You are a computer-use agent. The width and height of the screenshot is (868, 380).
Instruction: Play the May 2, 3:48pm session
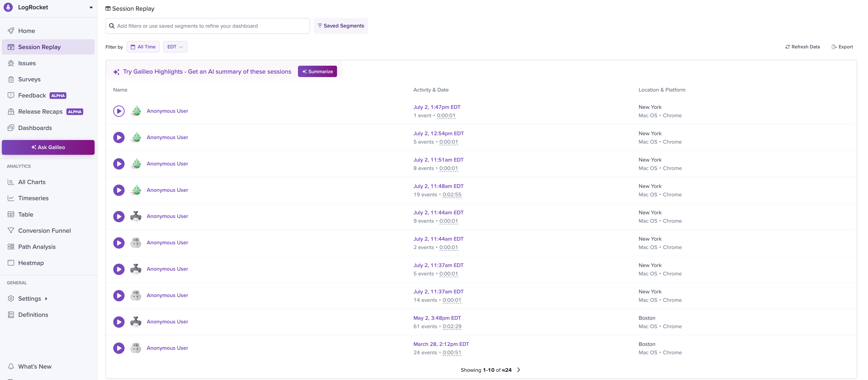pyautogui.click(x=119, y=322)
